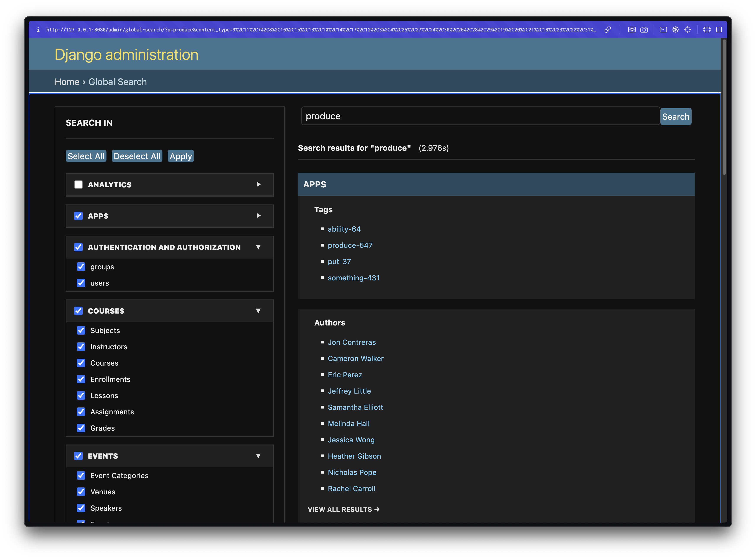Click the "(2.976s)" search time text
Viewport: 756px width, 559px height.
(434, 148)
